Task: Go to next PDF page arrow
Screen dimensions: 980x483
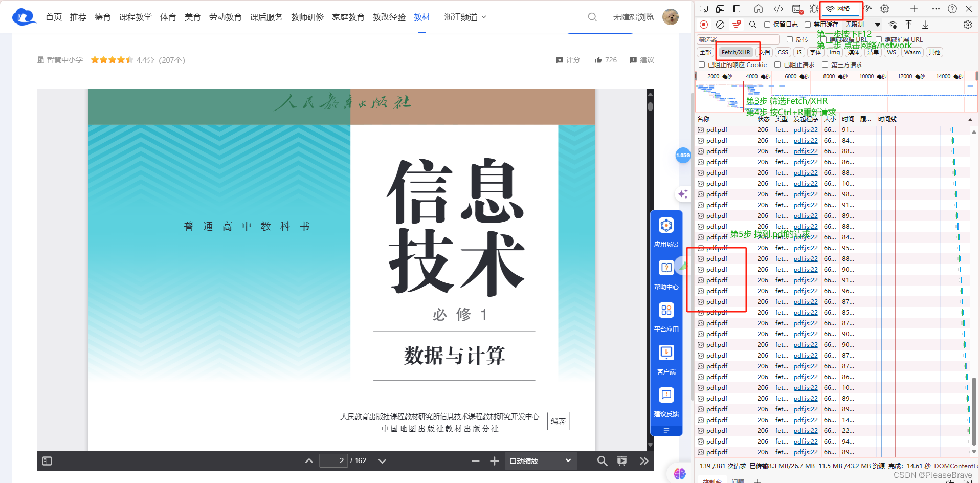Action: click(382, 461)
